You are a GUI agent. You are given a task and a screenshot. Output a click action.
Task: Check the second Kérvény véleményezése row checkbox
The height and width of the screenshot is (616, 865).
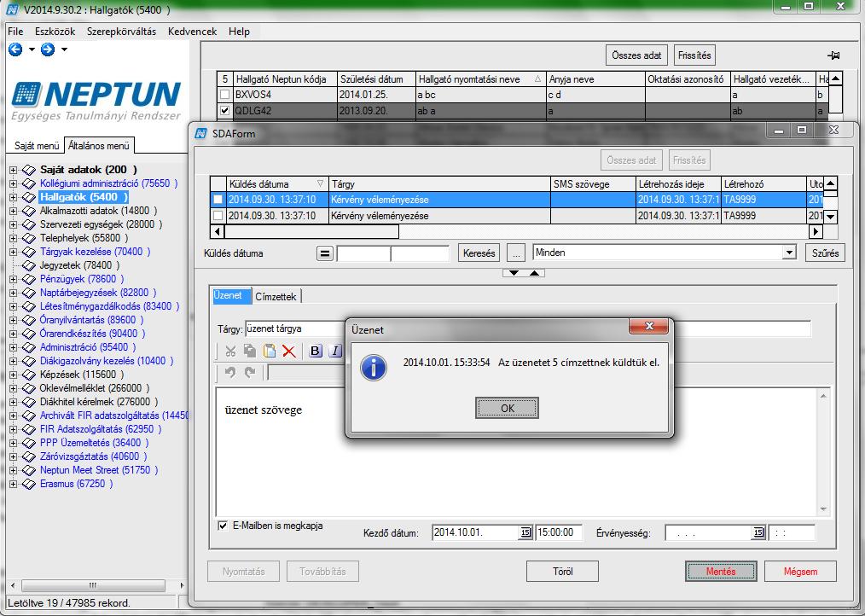click(x=218, y=216)
